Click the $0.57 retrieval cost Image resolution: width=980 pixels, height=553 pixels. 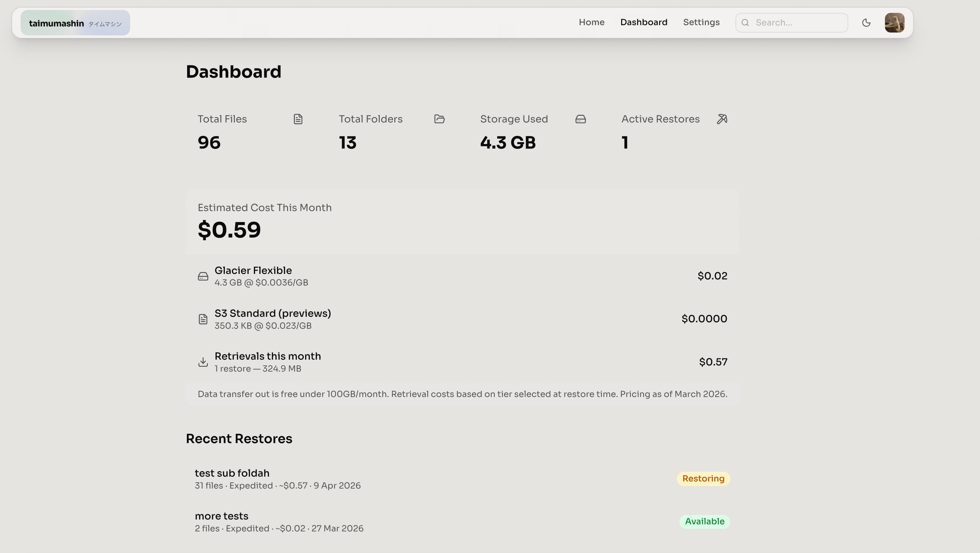(x=713, y=362)
